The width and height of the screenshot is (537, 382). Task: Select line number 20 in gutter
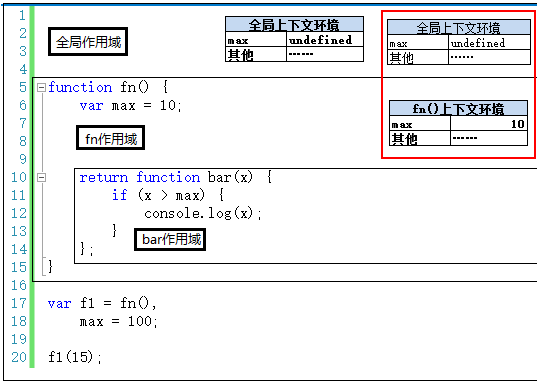pos(19,357)
